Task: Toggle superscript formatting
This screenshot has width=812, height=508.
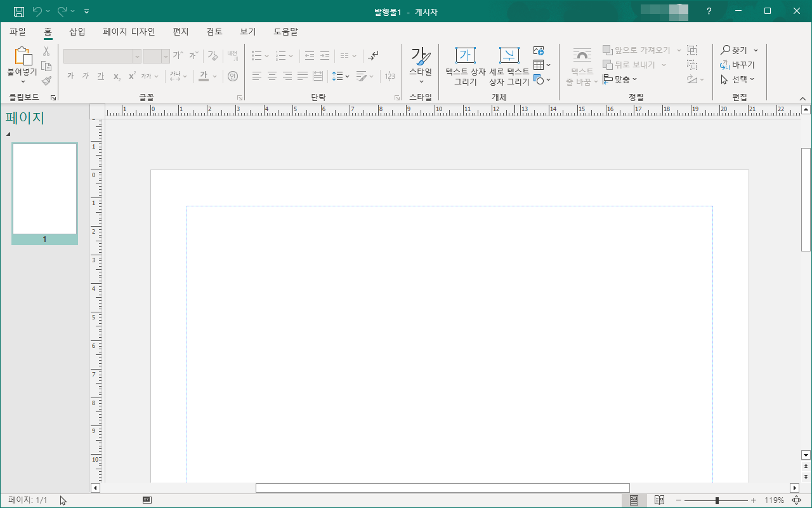Action: pyautogui.click(x=132, y=76)
